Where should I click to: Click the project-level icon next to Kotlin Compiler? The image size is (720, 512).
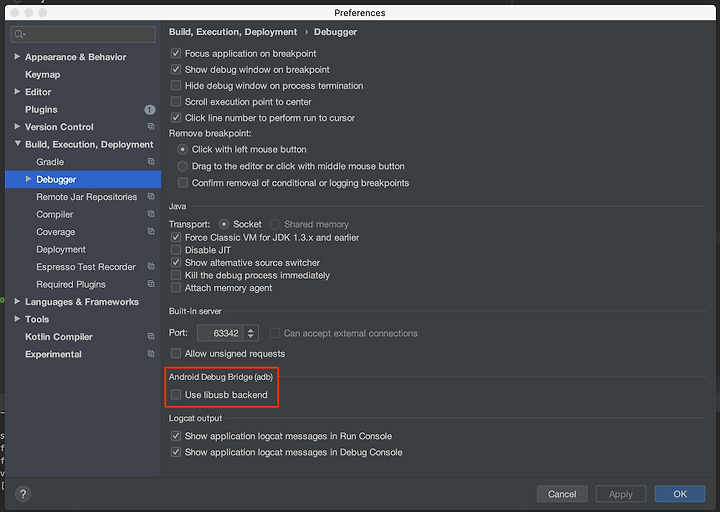[151, 336]
